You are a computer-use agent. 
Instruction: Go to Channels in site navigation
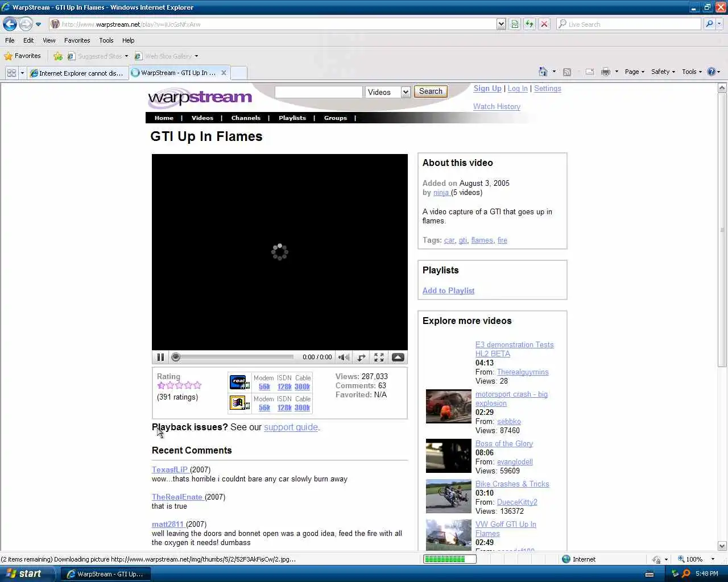tap(246, 118)
